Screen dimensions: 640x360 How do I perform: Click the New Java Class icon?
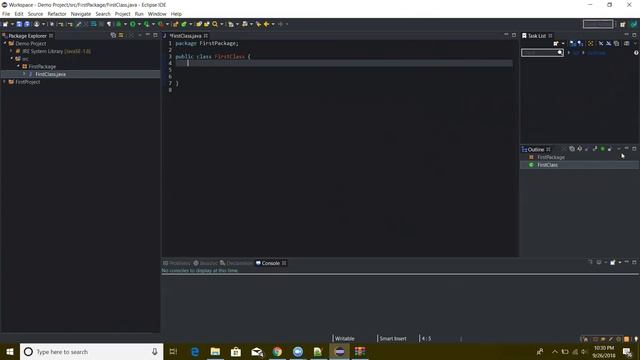[x=184, y=24]
